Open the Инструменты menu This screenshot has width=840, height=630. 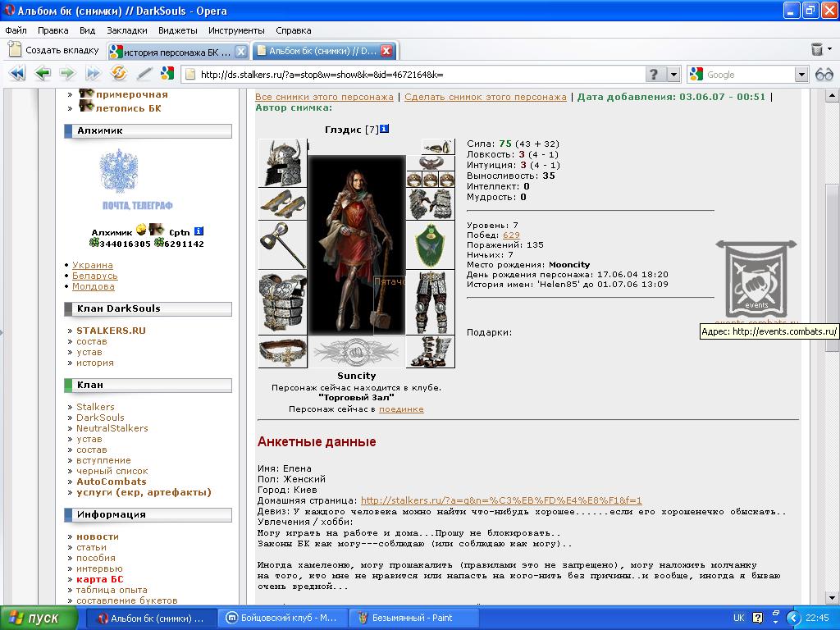click(x=236, y=30)
